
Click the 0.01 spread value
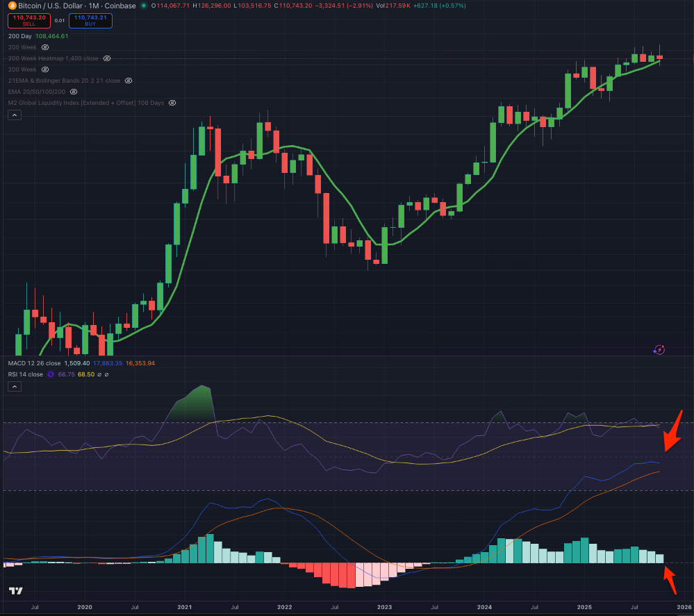tap(59, 20)
